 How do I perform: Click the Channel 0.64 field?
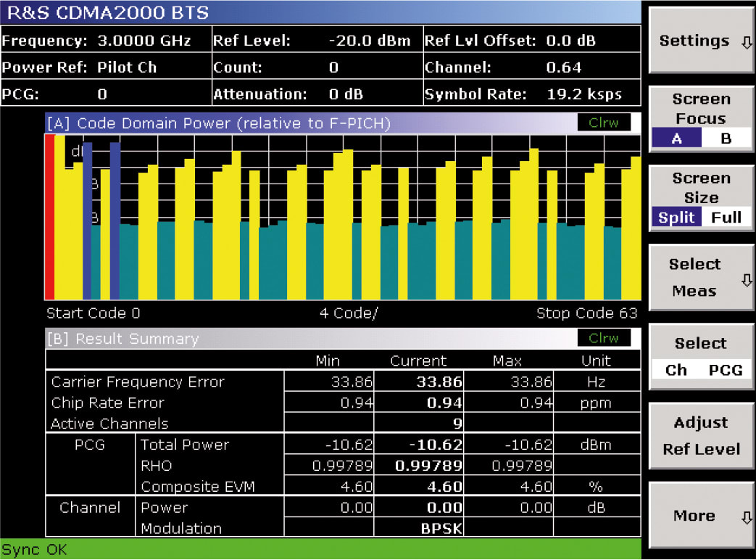point(533,67)
